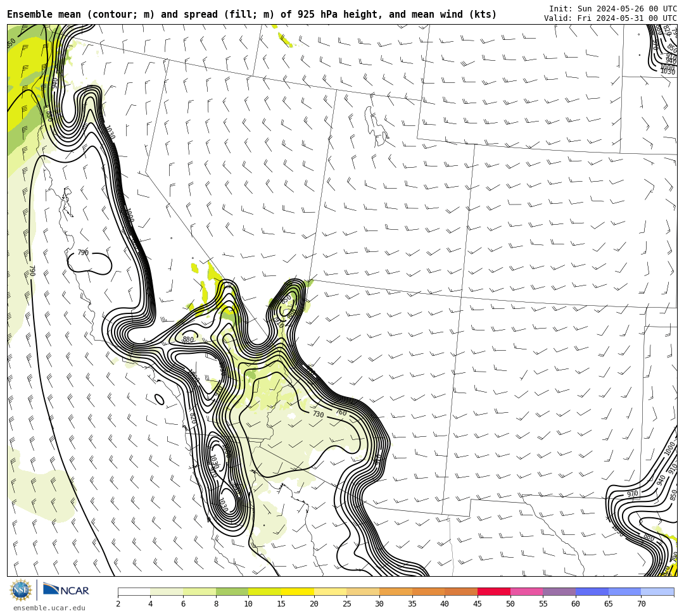Click the '730' contour label on the map
This screenshot has width=684, height=616.
pos(319,414)
